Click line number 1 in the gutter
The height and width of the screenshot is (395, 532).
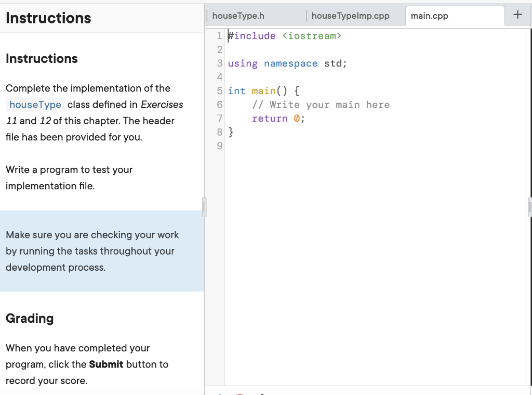pyautogui.click(x=219, y=35)
